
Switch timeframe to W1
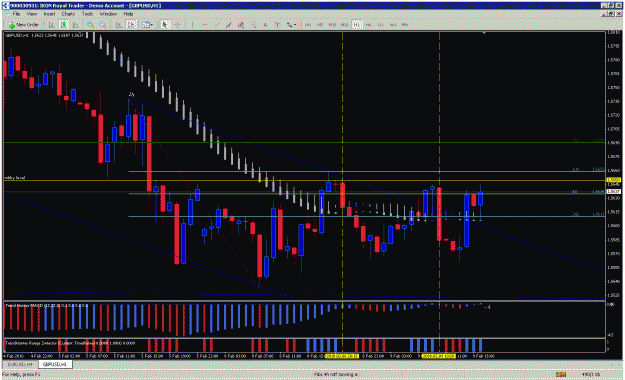[x=393, y=25]
